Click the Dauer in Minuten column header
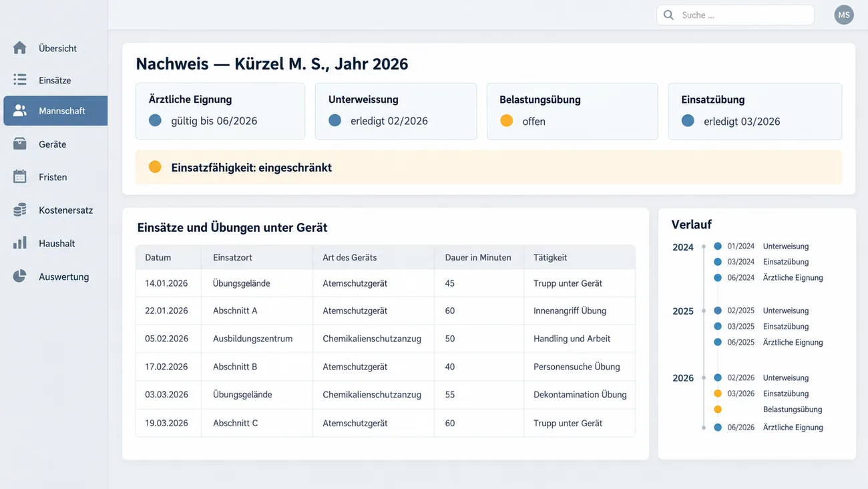The width and height of the screenshot is (868, 489). click(478, 257)
